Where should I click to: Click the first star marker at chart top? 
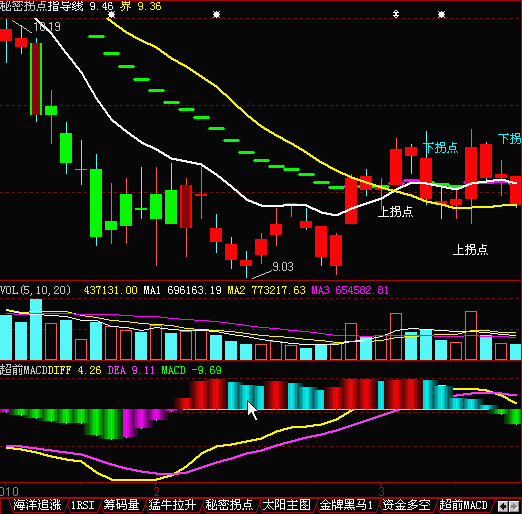click(112, 14)
